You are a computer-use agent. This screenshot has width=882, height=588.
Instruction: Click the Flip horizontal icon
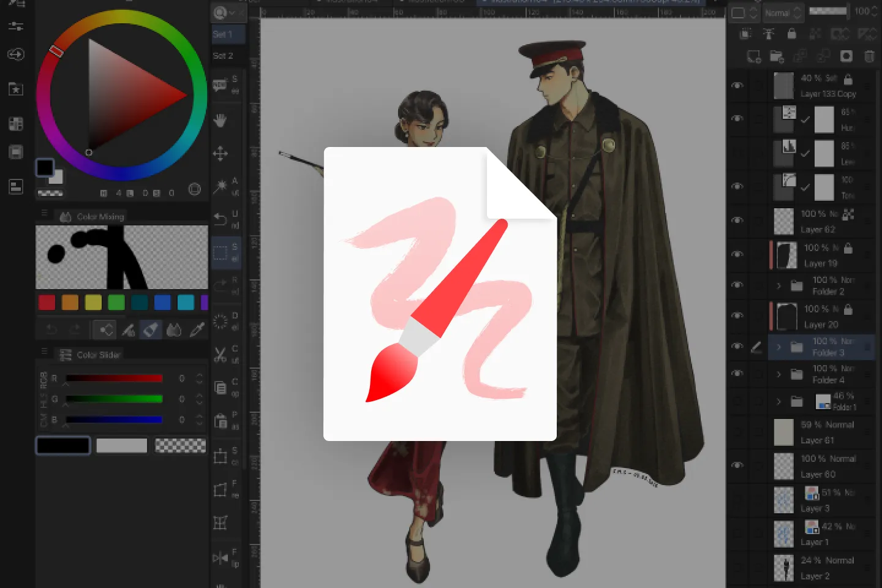220,558
